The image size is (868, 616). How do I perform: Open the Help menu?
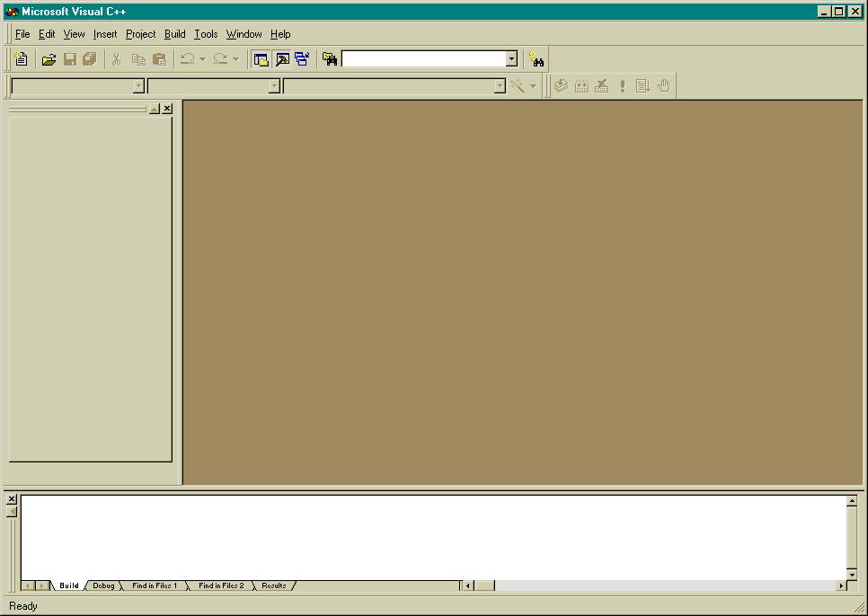click(x=280, y=34)
